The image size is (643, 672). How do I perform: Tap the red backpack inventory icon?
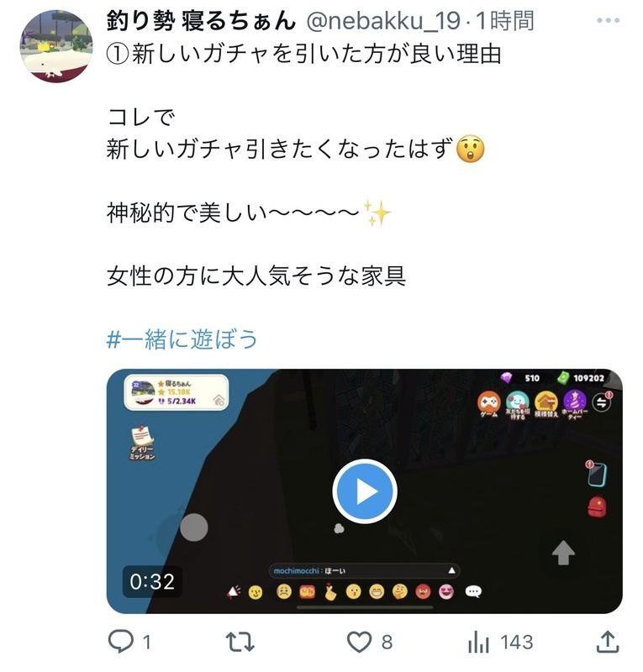pos(597,507)
